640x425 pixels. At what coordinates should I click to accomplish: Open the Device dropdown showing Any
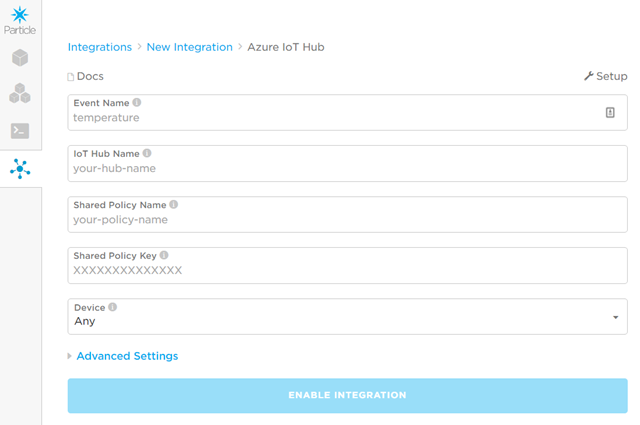(x=347, y=321)
